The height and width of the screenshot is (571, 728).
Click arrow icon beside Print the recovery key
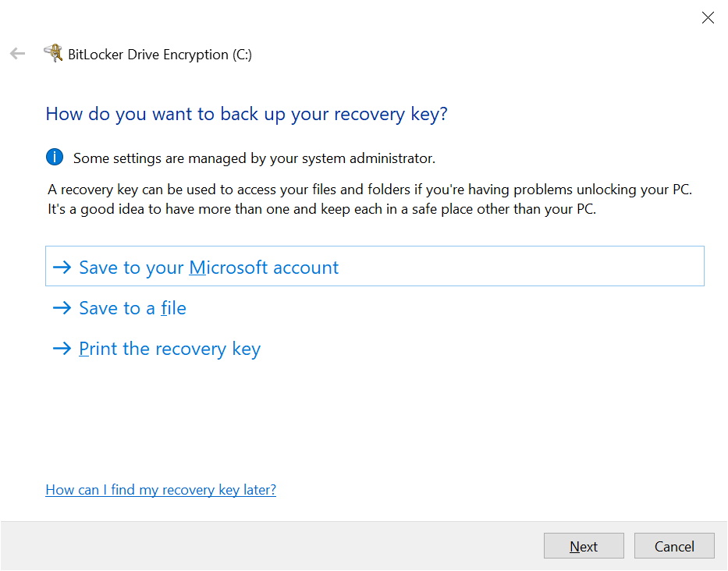point(62,348)
